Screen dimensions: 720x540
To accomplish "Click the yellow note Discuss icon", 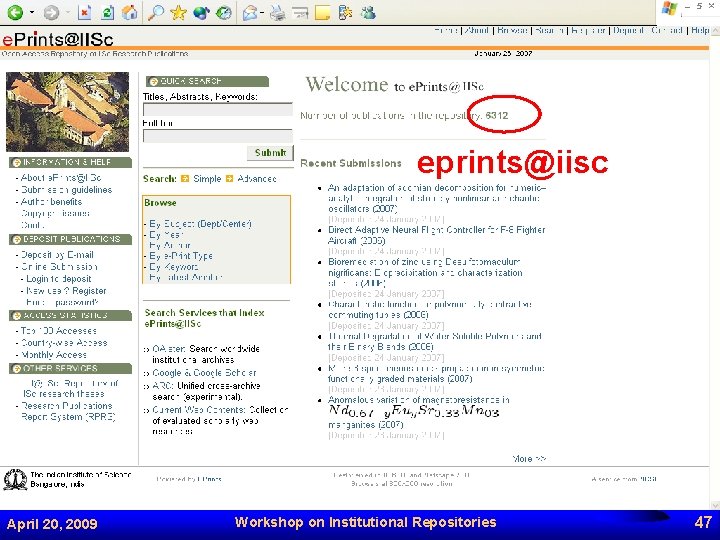I will 322,12.
